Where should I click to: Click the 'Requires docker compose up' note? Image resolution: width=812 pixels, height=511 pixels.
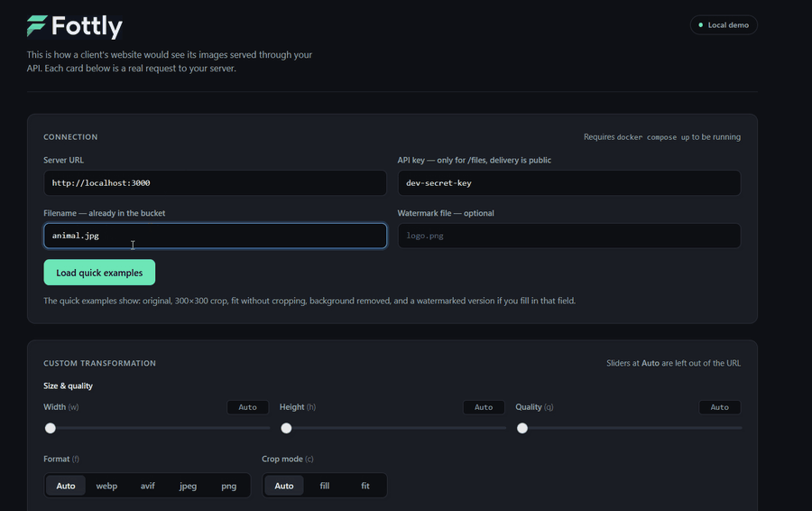(x=662, y=137)
